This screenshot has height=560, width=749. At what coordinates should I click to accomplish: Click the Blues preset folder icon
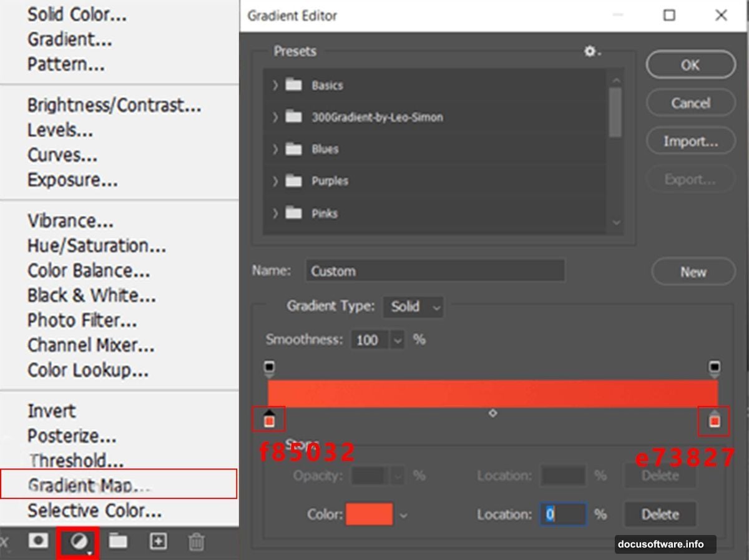pos(293,149)
